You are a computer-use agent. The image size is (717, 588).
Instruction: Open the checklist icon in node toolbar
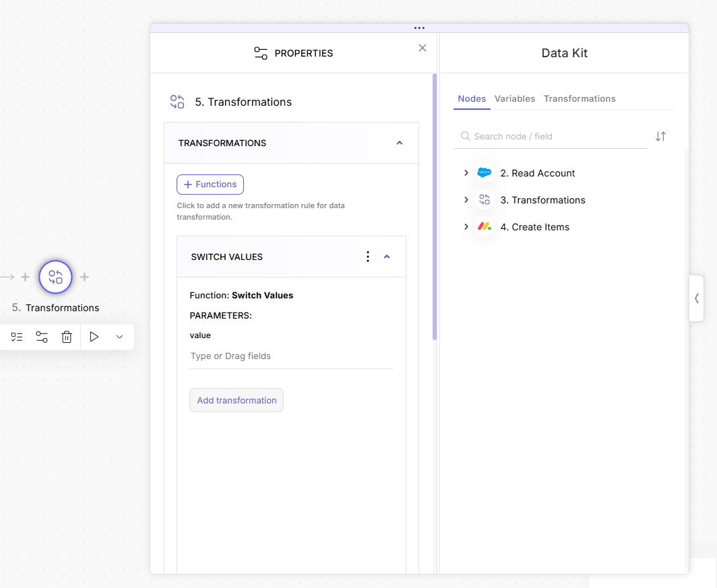[x=17, y=337]
